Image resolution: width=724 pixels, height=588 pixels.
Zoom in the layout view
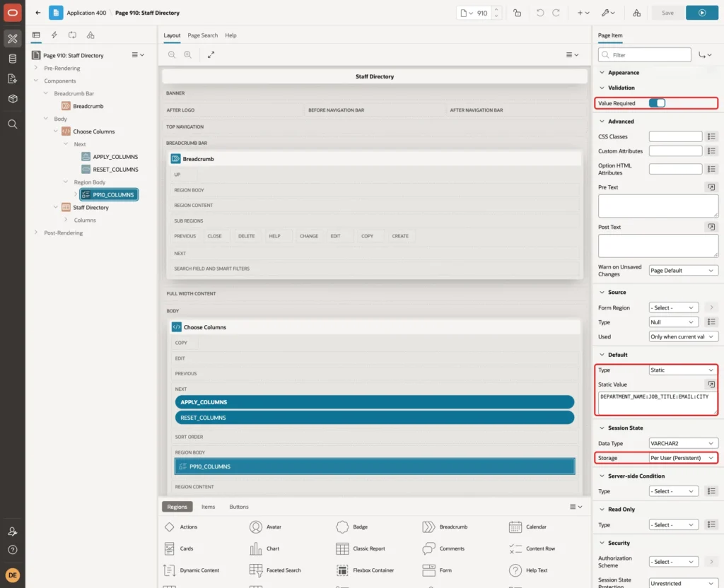(188, 55)
